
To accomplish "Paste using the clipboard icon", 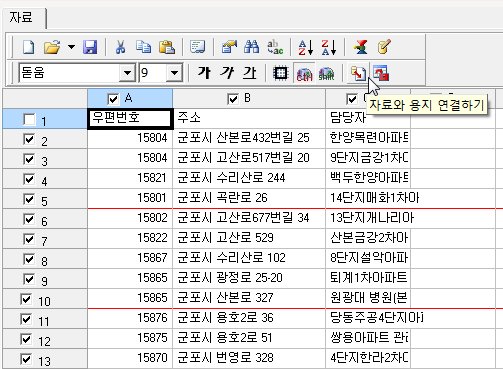I will (x=167, y=47).
